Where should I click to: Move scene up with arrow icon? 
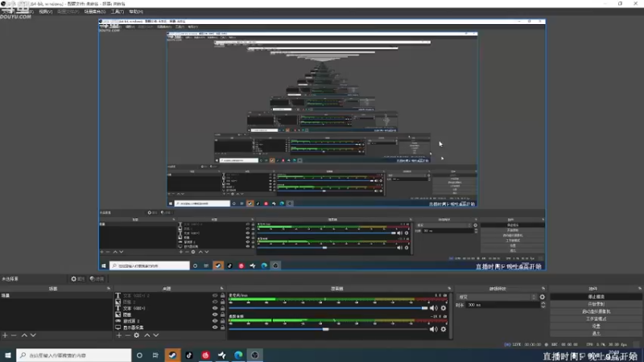(x=24, y=335)
